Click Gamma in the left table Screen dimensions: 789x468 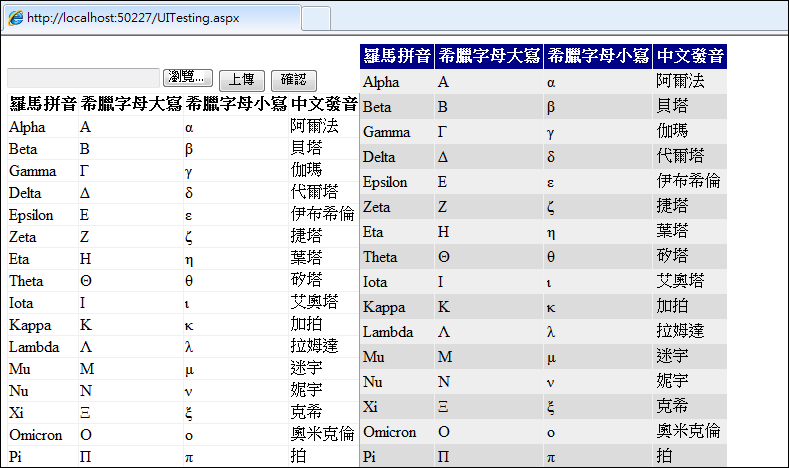[33, 171]
